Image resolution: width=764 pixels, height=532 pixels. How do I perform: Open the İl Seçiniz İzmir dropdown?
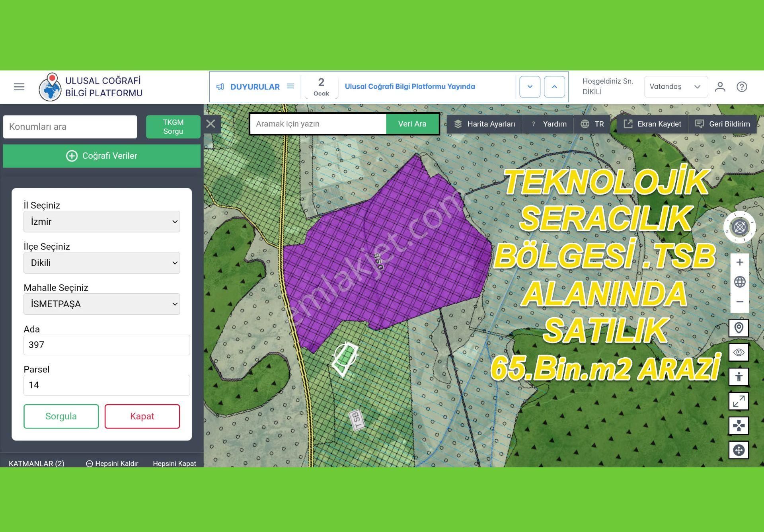pyautogui.click(x=101, y=222)
